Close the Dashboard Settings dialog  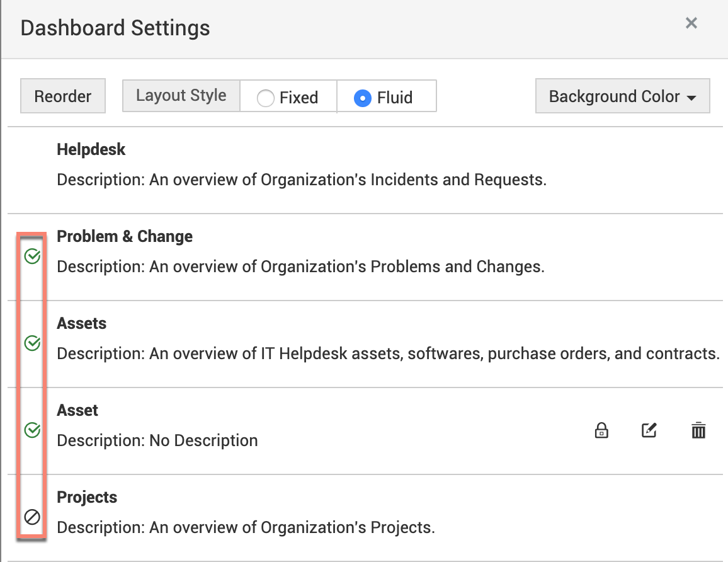691,23
